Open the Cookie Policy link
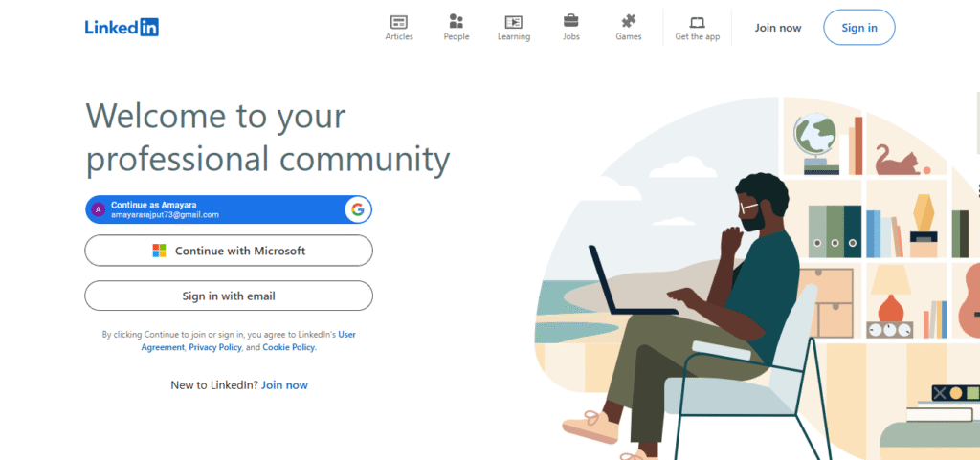The width and height of the screenshot is (980, 460). (289, 348)
